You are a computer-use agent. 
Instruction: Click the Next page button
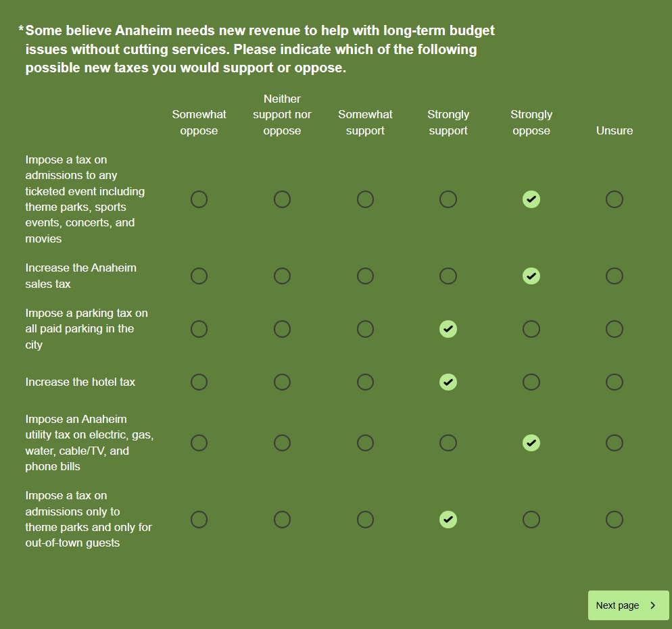click(627, 605)
